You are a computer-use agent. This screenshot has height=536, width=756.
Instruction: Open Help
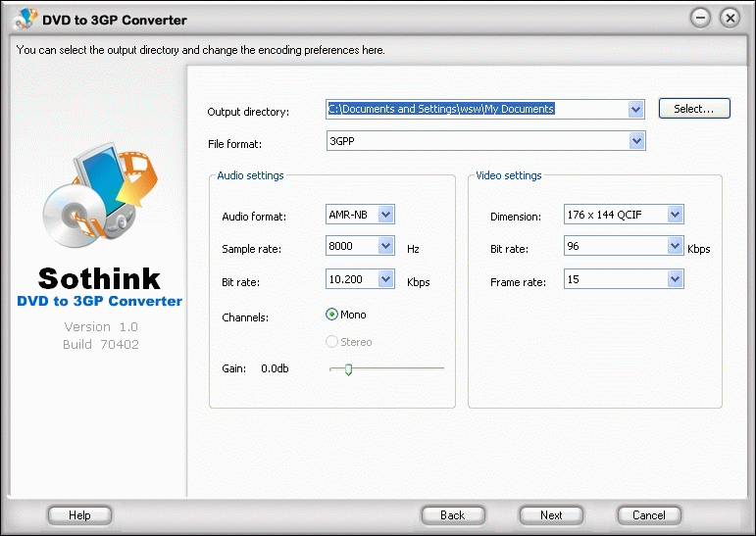coord(79,515)
